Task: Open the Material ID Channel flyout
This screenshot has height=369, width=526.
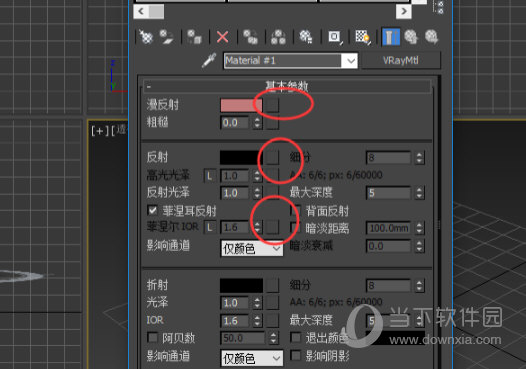Action: pos(334,37)
